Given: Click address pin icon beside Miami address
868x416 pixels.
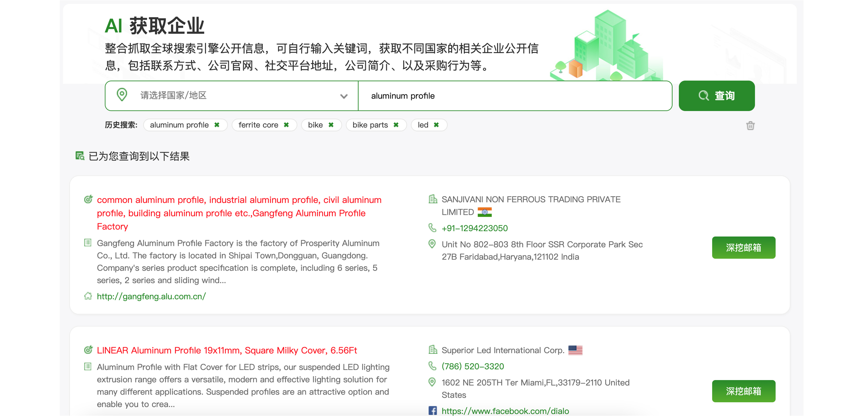Looking at the screenshot, I should 432,382.
